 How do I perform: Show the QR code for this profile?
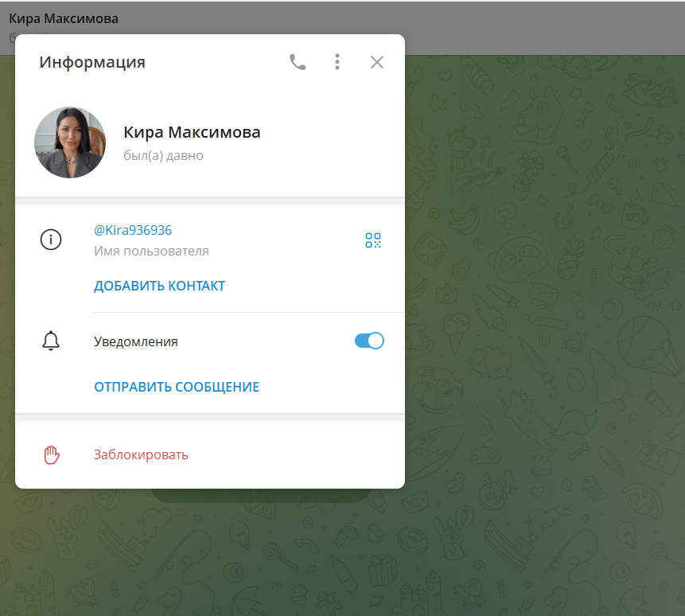[x=372, y=240]
